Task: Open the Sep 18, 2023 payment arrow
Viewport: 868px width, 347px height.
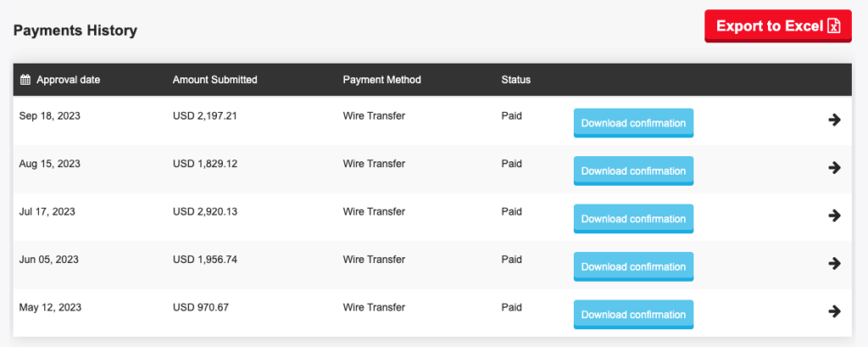Action: pos(834,120)
